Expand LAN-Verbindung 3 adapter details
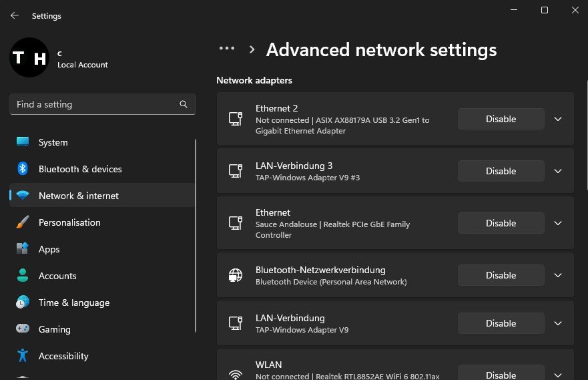 pos(559,171)
